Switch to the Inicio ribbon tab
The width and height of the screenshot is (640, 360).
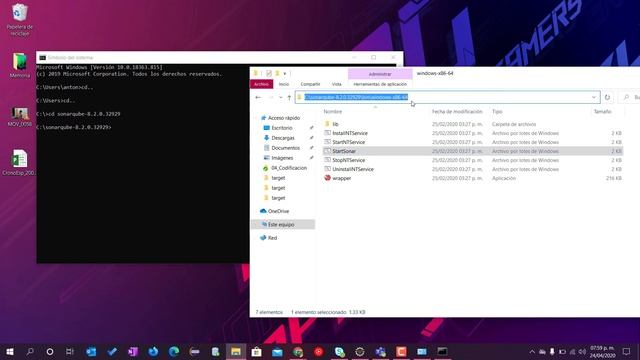coord(284,84)
